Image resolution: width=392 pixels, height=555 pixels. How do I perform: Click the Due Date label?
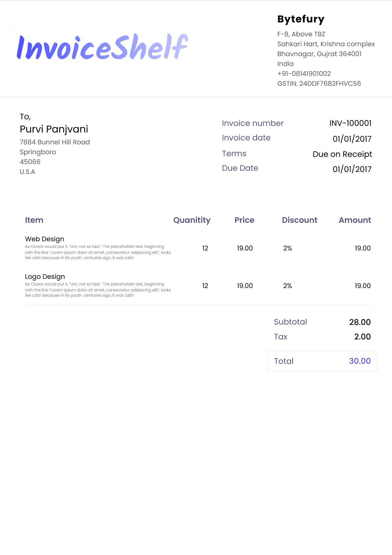pyautogui.click(x=240, y=168)
